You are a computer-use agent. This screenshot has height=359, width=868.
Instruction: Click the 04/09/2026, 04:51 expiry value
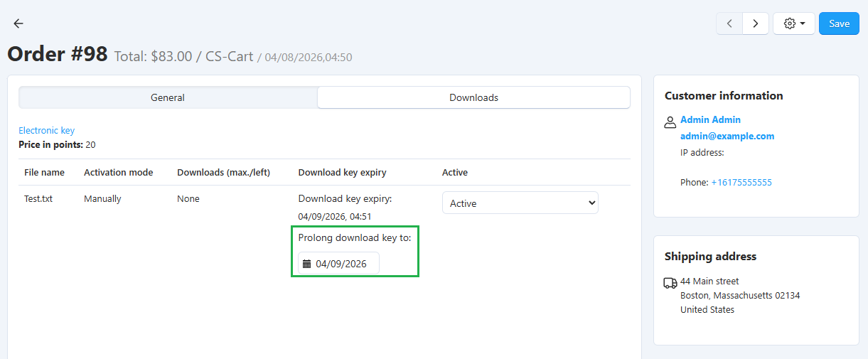[x=335, y=216]
